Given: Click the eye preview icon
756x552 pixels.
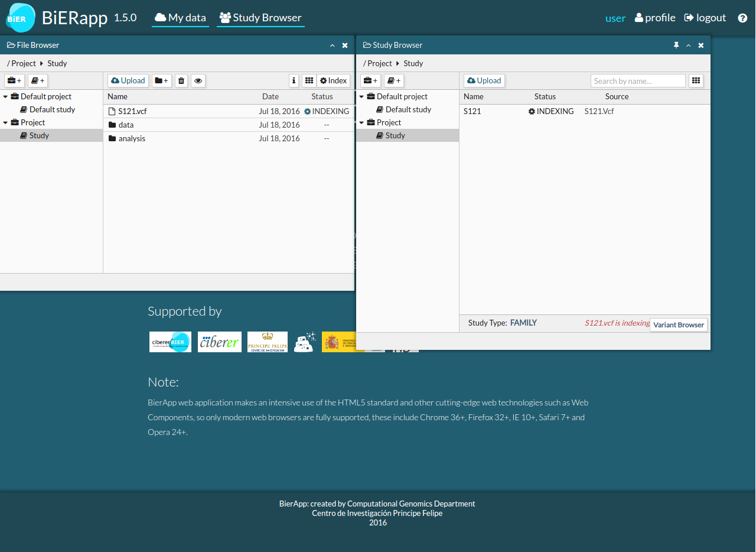Looking at the screenshot, I should point(198,81).
